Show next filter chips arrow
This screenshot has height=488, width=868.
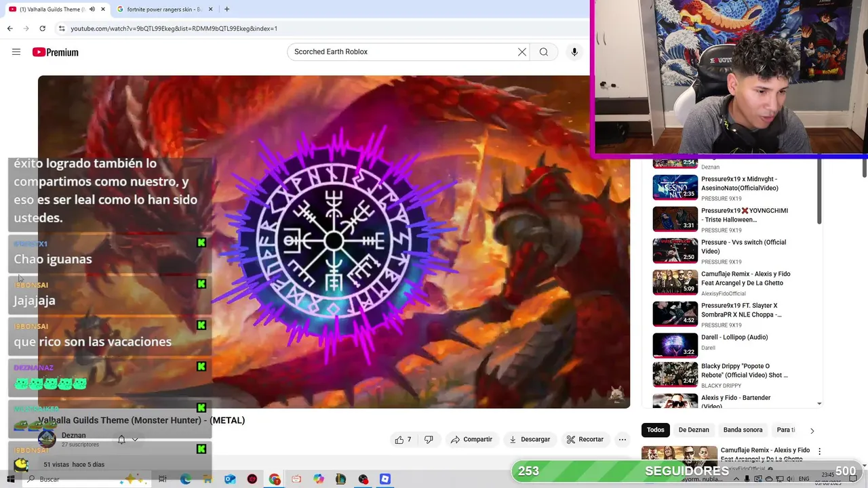click(812, 430)
